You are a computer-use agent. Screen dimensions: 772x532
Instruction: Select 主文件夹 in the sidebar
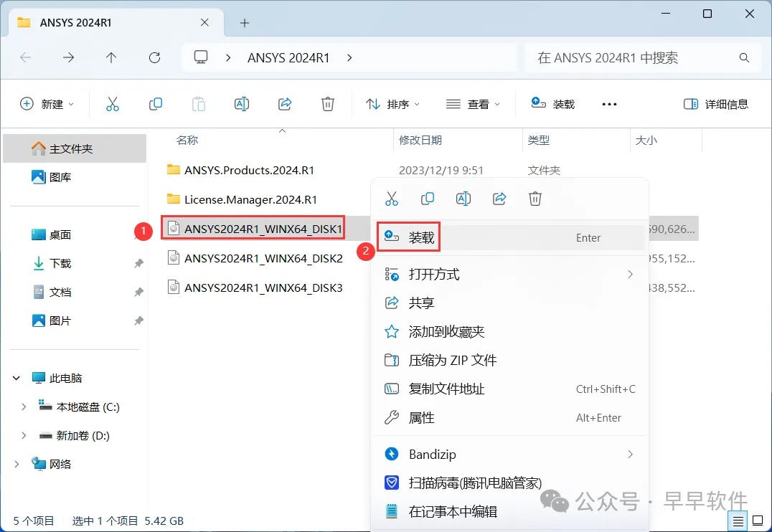(x=75, y=148)
